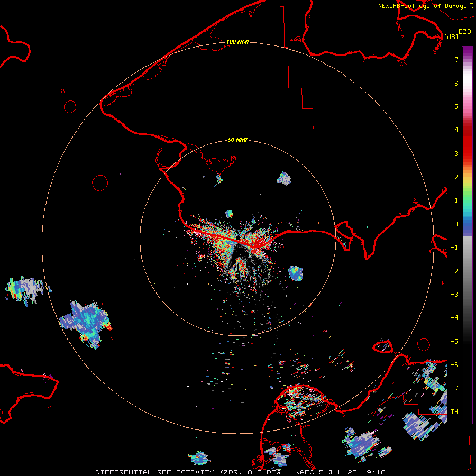Image resolution: width=476 pixels, height=476 pixels.
Task: Select the "DZD" product label
Action: [x=465, y=32]
